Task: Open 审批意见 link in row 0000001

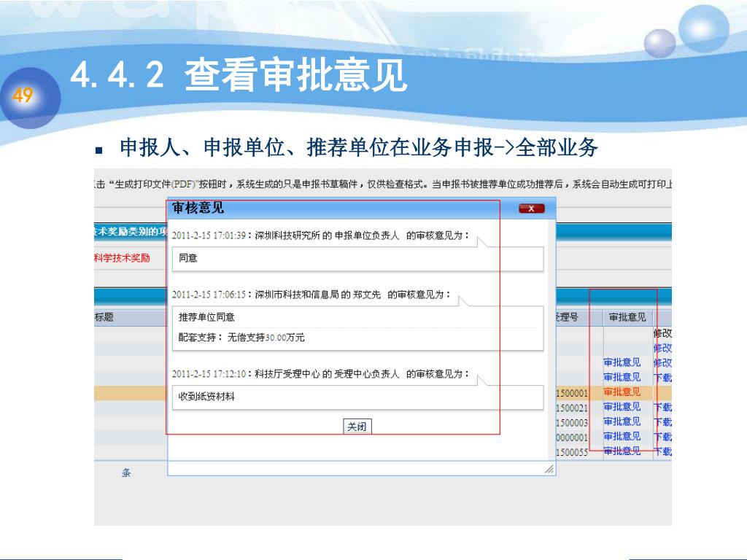Action: (622, 436)
